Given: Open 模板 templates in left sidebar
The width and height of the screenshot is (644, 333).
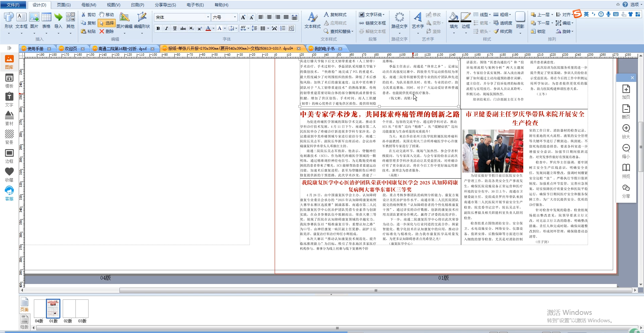Looking at the screenshot, I should (9, 81).
